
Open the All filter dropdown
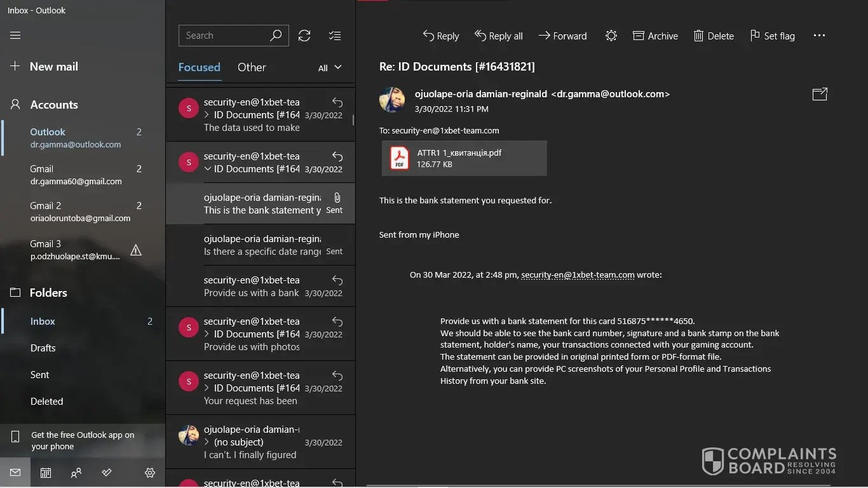(x=330, y=68)
